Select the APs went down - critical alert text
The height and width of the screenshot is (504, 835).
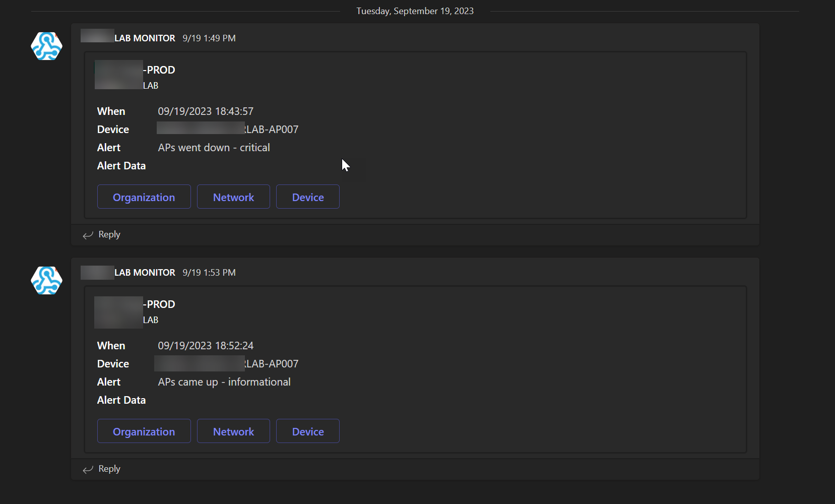(214, 147)
